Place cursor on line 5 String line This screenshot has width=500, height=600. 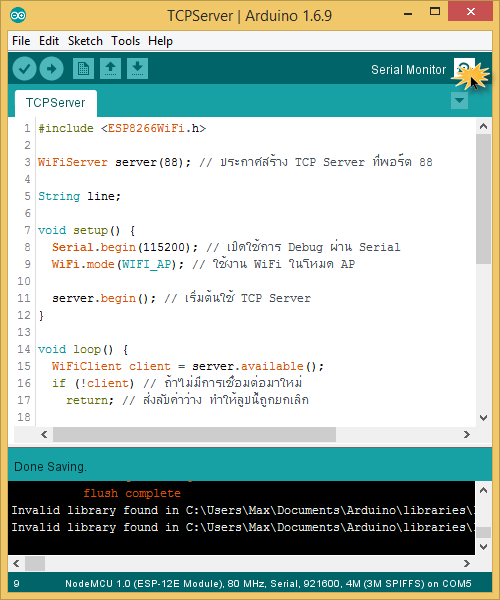click(x=80, y=196)
